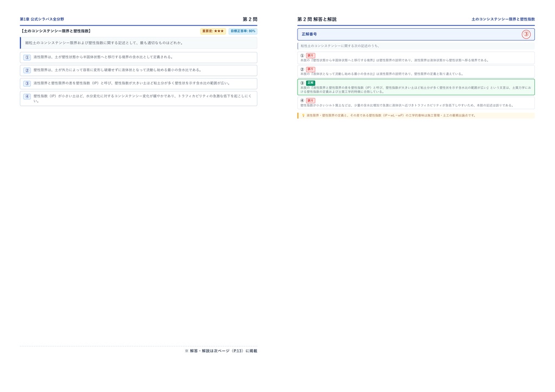Click the 第 2 問 label on the question page

(250, 19)
